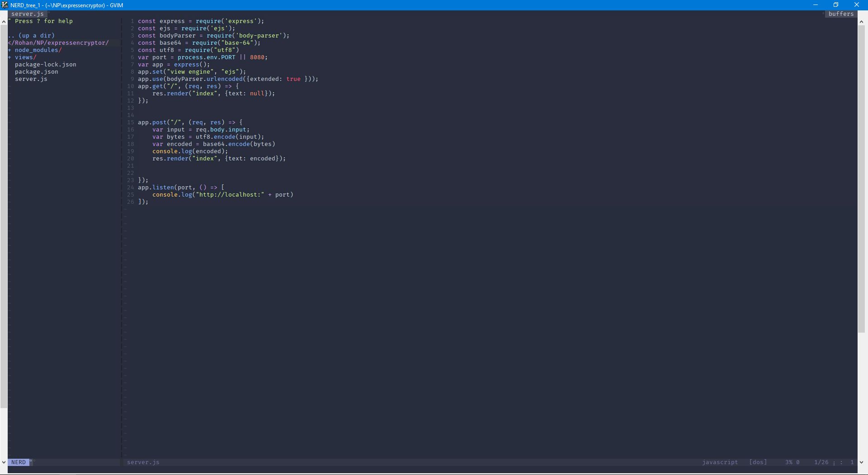Click the down arrow at the NERDTree scrollbar bottom
This screenshot has height=475, width=868.
pos(3,462)
